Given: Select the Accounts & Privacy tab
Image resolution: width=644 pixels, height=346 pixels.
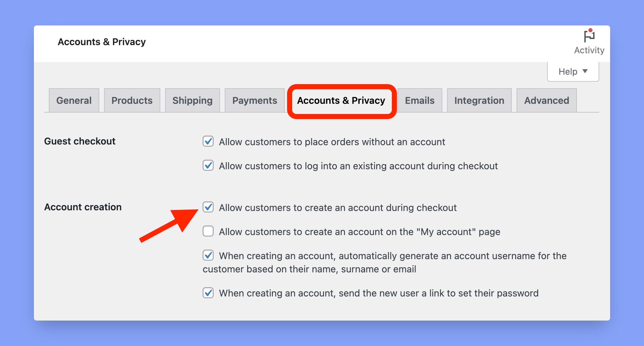Looking at the screenshot, I should pos(341,101).
